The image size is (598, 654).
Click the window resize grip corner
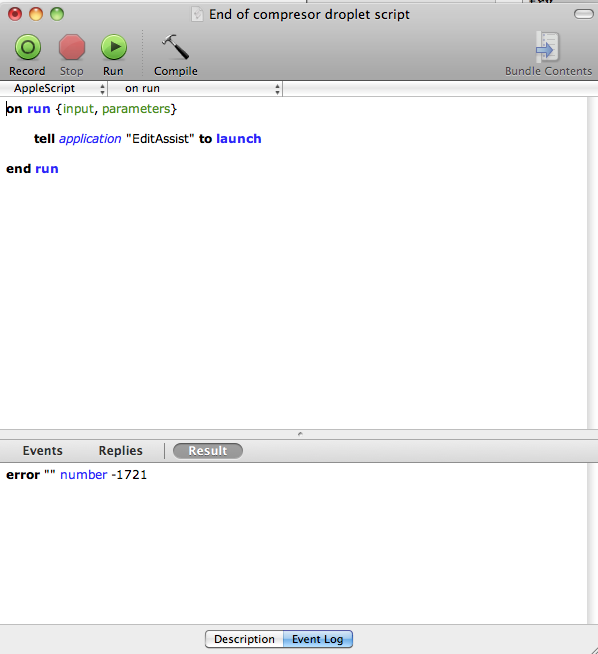point(593,649)
